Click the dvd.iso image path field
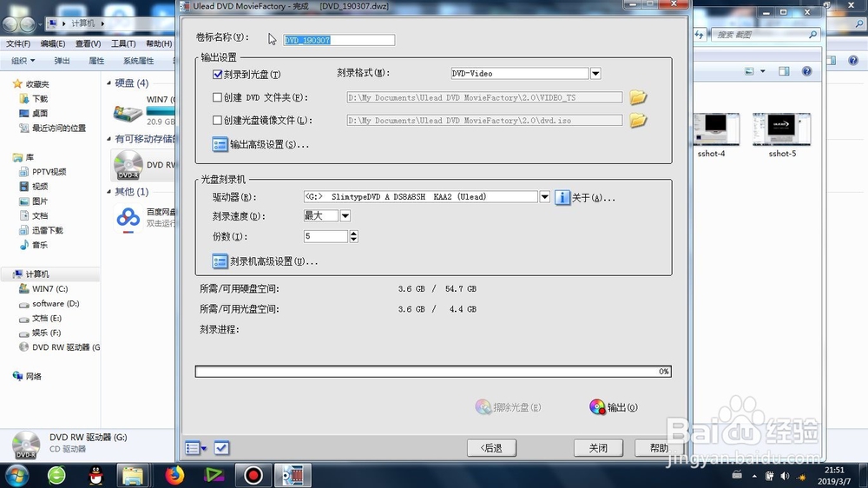868x488 pixels. click(484, 120)
